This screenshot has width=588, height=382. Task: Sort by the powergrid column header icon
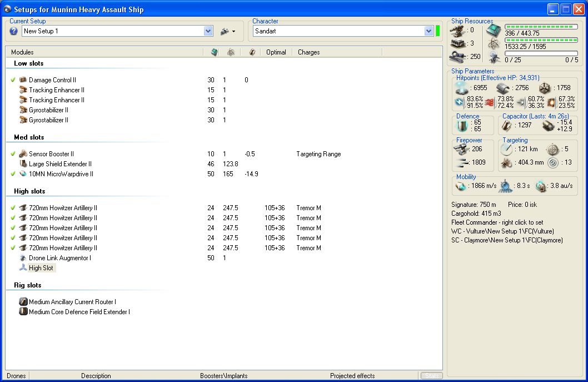coord(231,52)
